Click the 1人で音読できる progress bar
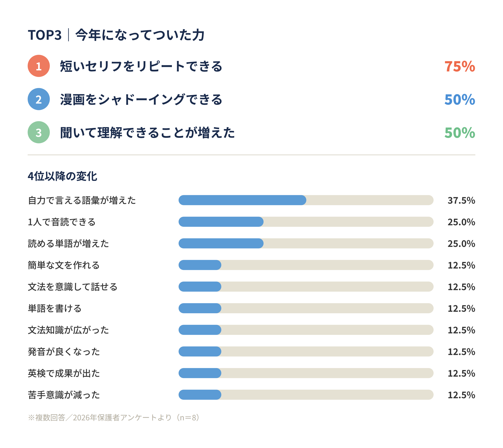 (306, 222)
